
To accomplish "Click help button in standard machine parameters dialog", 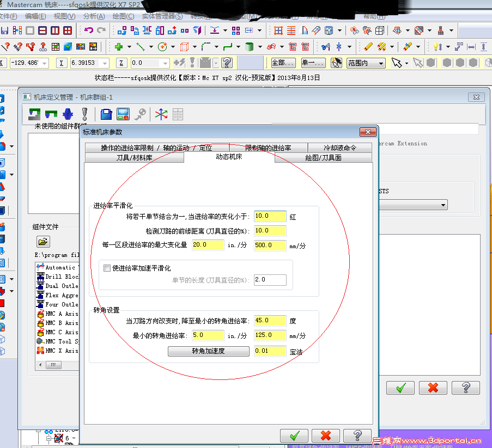I will (357, 435).
